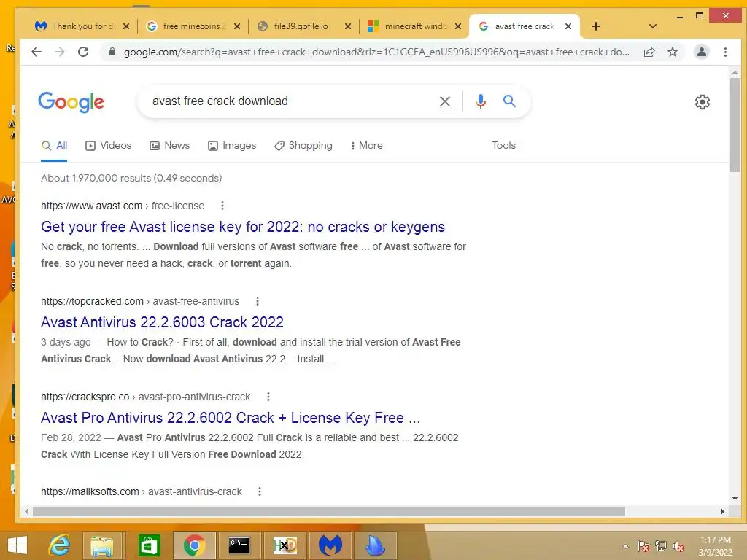The image size is (747, 560).
Task: Click the browser address bar URL
Action: click(x=376, y=52)
